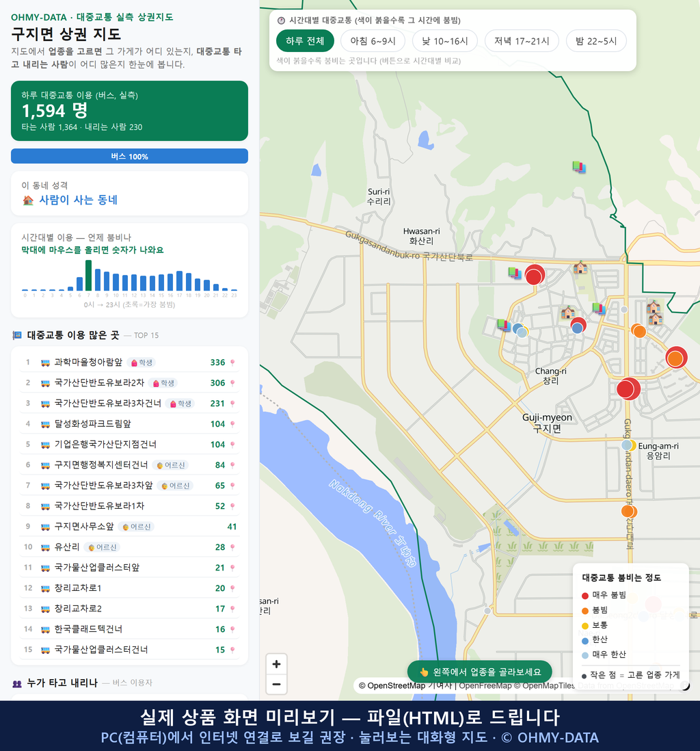Zoom out with the minus map button

pyautogui.click(x=276, y=684)
